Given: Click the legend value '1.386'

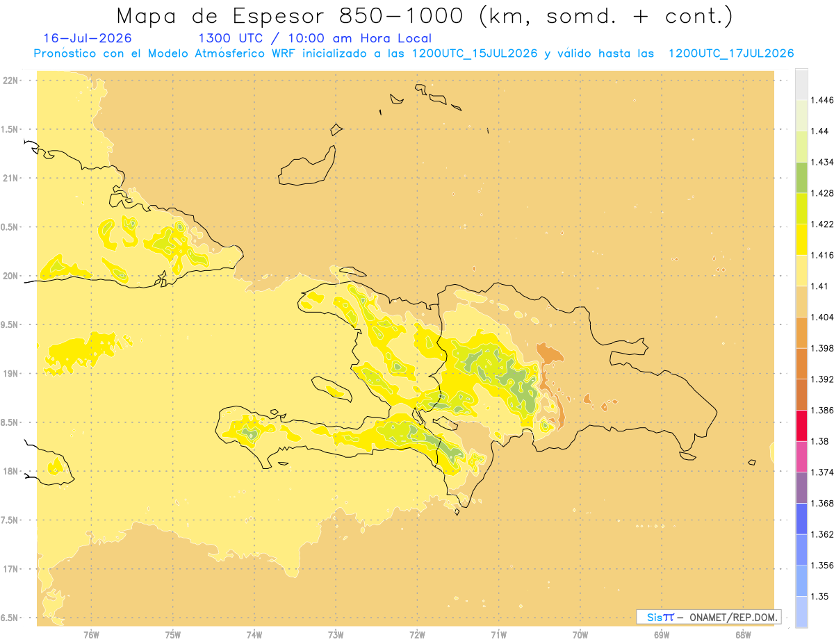Looking at the screenshot, I should pyautogui.click(x=821, y=411).
